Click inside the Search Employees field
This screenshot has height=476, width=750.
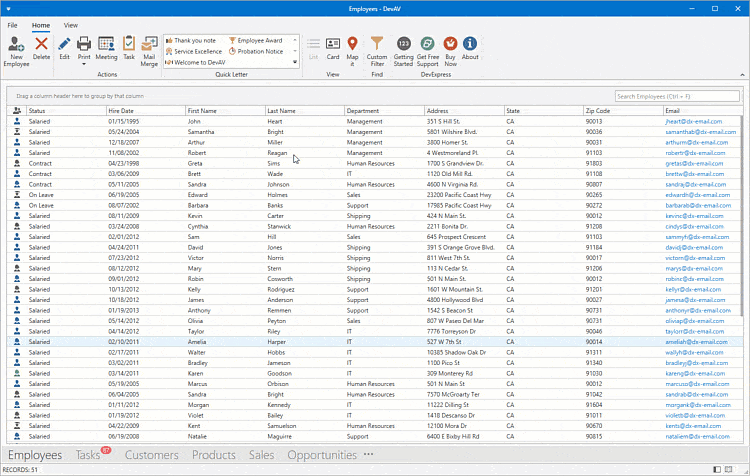(x=676, y=96)
